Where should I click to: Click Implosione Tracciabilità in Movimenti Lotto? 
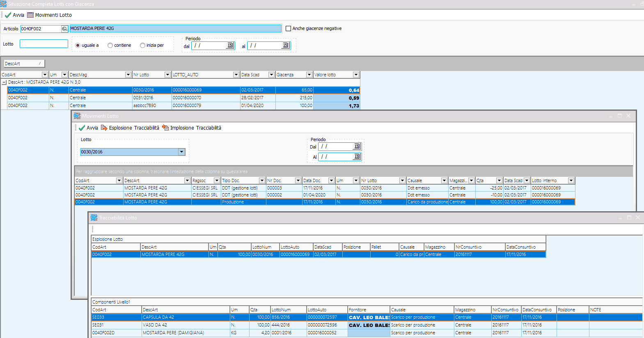click(192, 128)
